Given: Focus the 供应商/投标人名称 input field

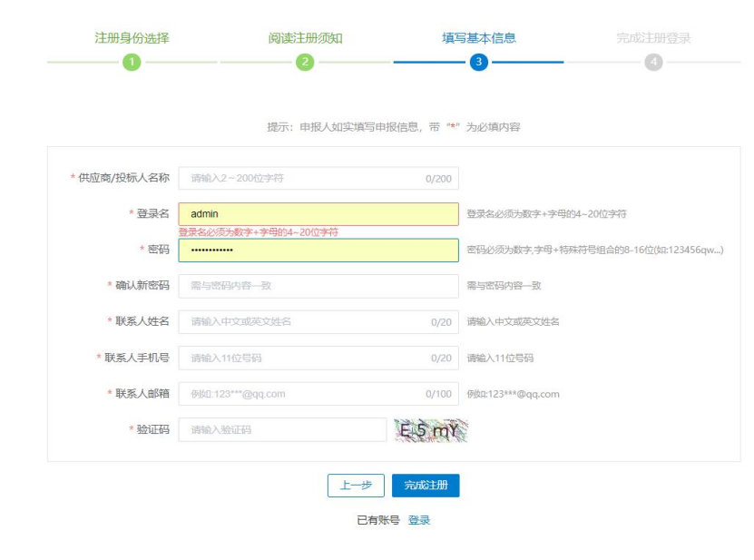Looking at the screenshot, I should pos(318,179).
